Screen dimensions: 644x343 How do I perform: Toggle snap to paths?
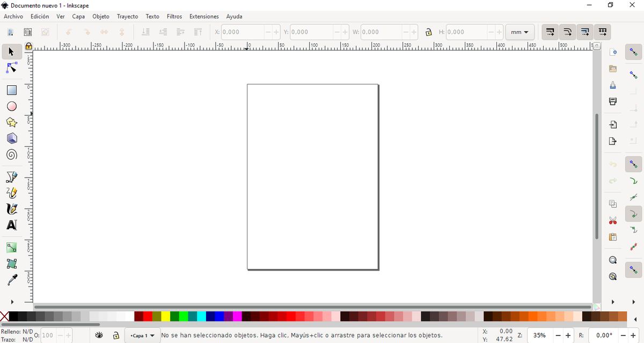coord(634,181)
